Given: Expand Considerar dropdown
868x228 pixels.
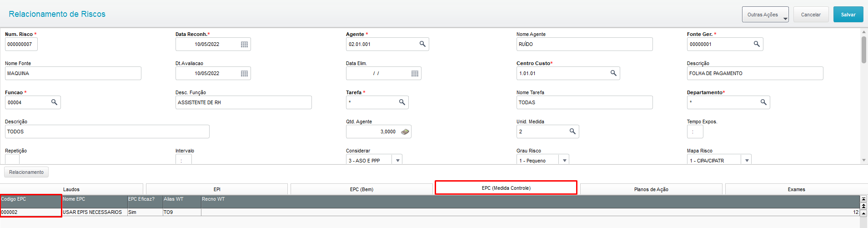Looking at the screenshot, I should (x=398, y=160).
